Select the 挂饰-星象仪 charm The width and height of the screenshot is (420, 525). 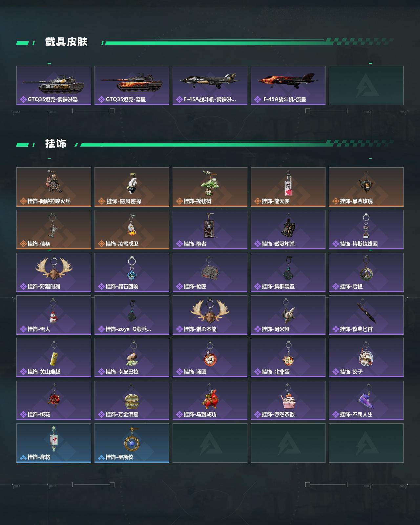click(132, 443)
